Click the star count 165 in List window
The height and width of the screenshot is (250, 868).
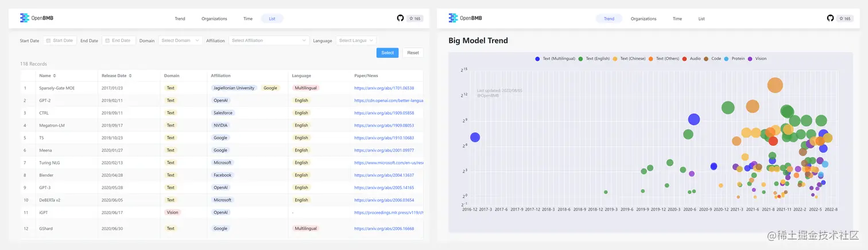pos(415,18)
